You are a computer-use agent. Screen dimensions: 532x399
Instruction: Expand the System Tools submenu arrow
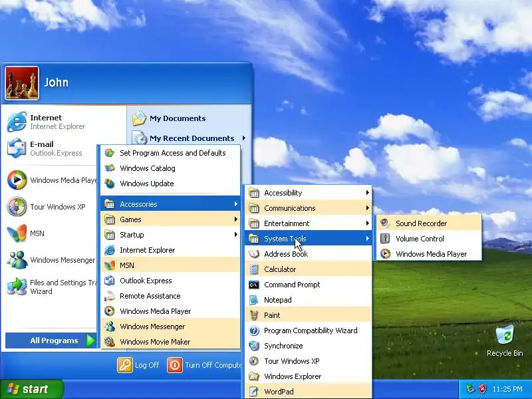point(368,239)
